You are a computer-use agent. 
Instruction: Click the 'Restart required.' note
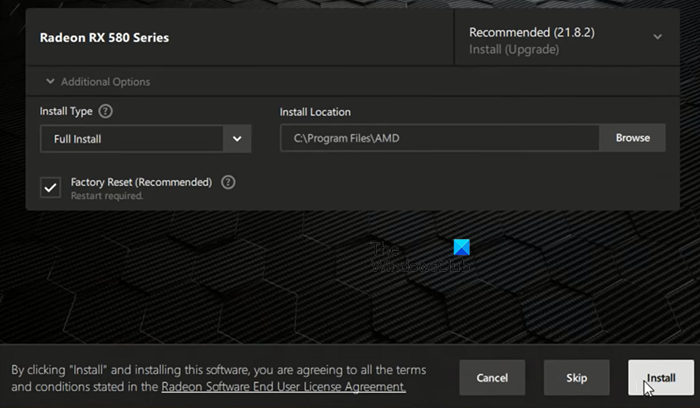click(x=107, y=196)
